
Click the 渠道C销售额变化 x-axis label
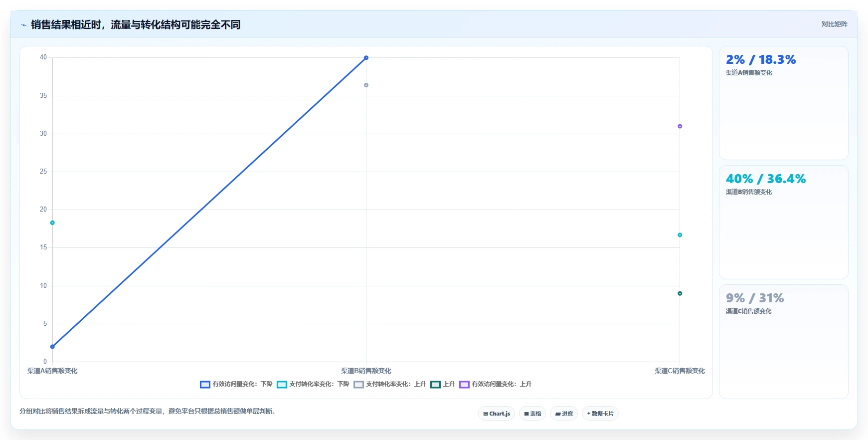(x=680, y=371)
